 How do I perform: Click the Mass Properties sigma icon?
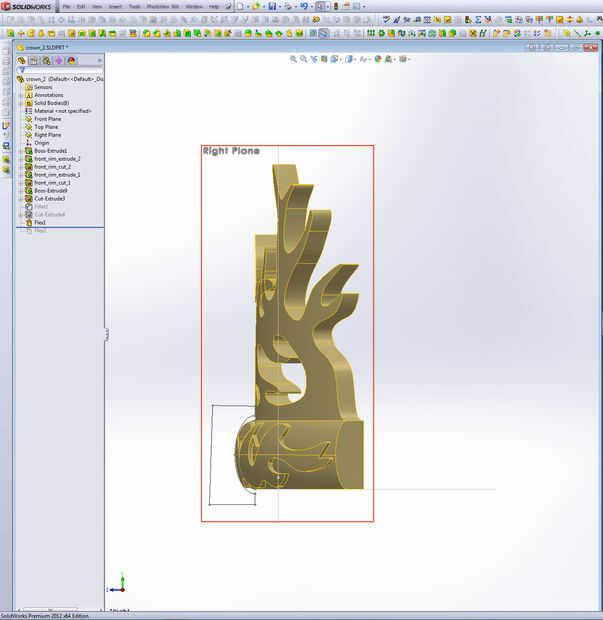pos(478,19)
